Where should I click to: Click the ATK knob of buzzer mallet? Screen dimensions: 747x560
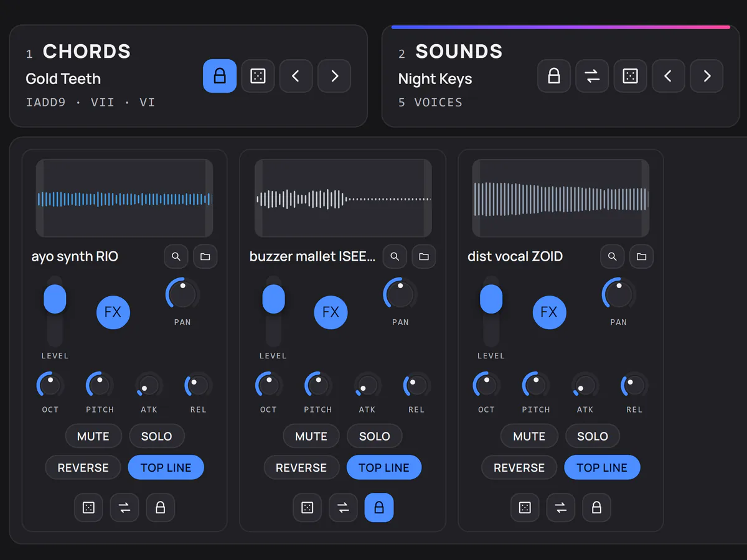367,385
